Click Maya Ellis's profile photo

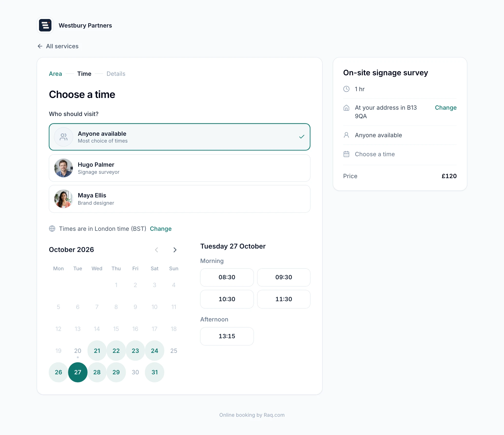64,199
